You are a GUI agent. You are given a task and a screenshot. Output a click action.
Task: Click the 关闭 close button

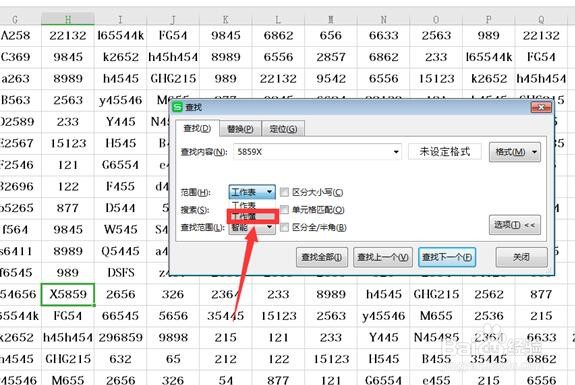tap(521, 257)
